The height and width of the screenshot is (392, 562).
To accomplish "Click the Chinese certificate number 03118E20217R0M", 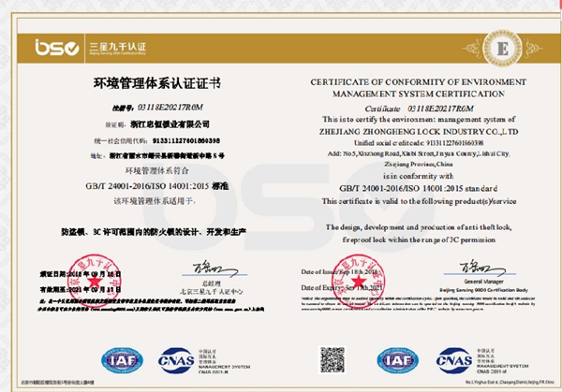I will tap(170, 107).
